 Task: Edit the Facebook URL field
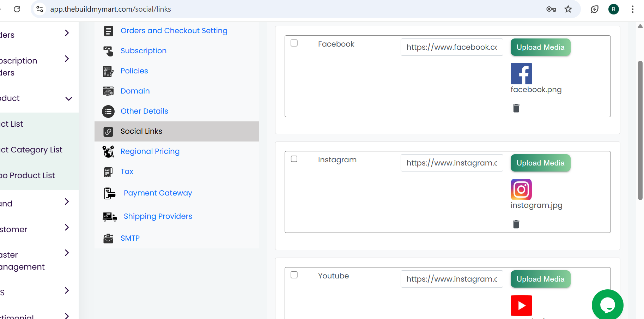click(x=452, y=47)
